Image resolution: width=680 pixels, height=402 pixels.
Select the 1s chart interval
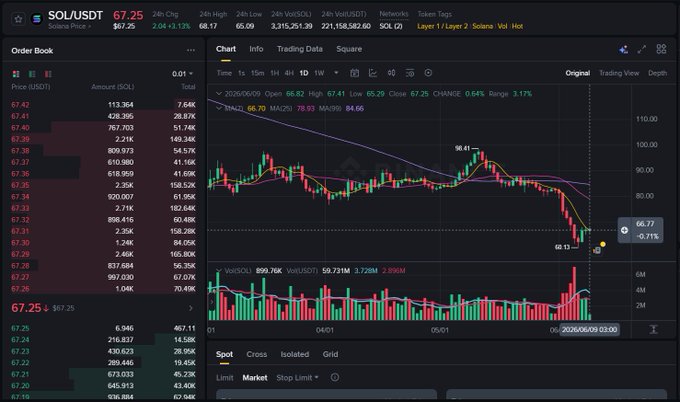click(242, 73)
